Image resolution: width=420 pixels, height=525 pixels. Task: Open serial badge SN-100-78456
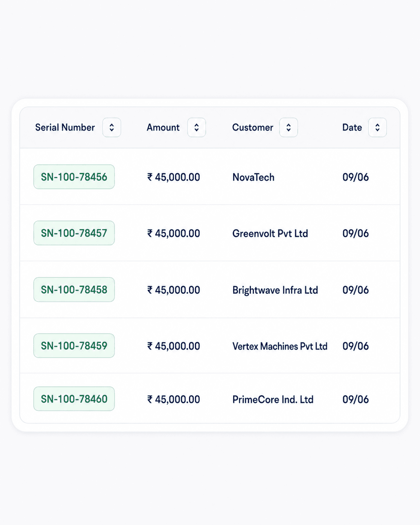(74, 177)
